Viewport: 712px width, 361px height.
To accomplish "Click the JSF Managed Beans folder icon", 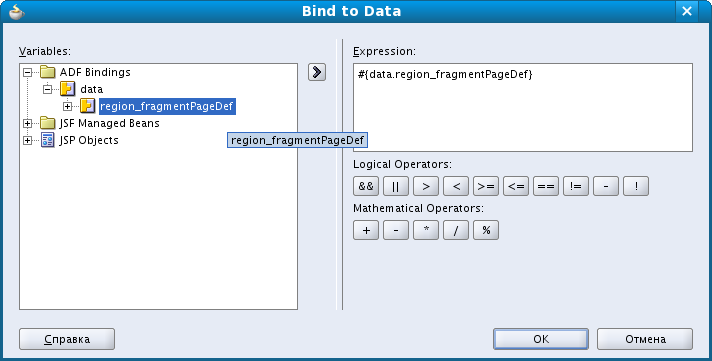I will click(x=47, y=123).
